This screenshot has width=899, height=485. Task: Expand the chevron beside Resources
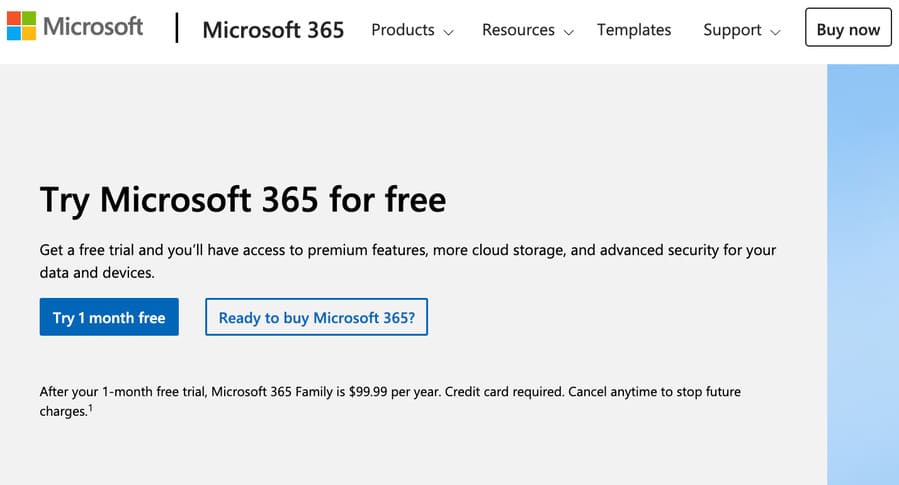click(568, 32)
